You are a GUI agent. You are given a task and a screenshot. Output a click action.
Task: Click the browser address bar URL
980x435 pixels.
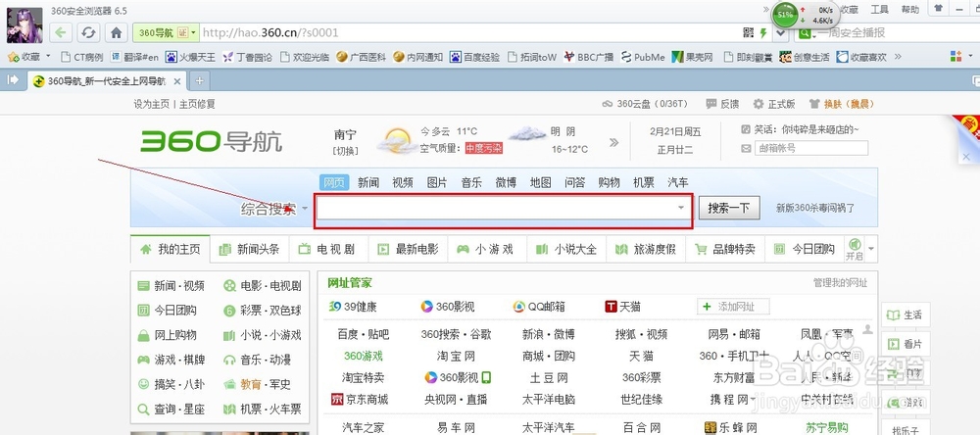tap(270, 32)
